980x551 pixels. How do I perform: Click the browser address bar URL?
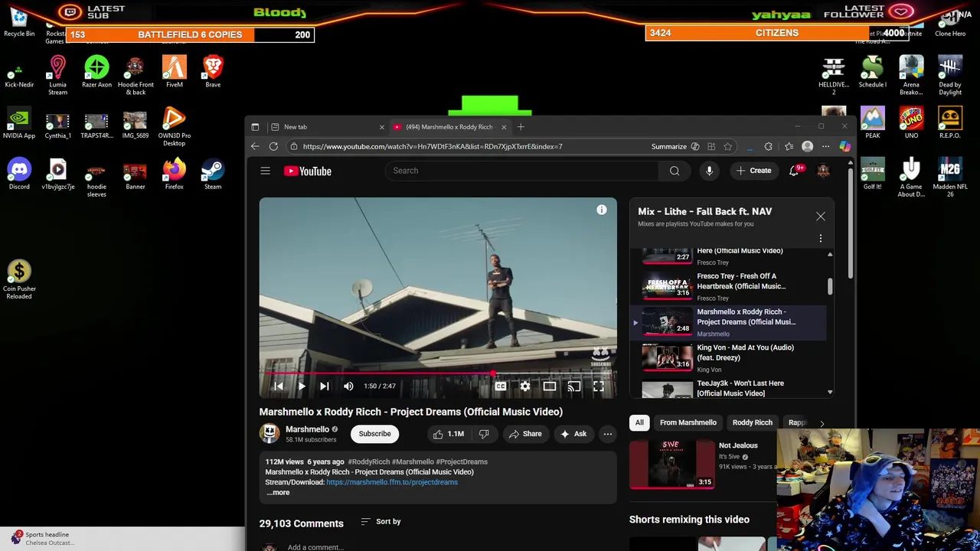[433, 146]
